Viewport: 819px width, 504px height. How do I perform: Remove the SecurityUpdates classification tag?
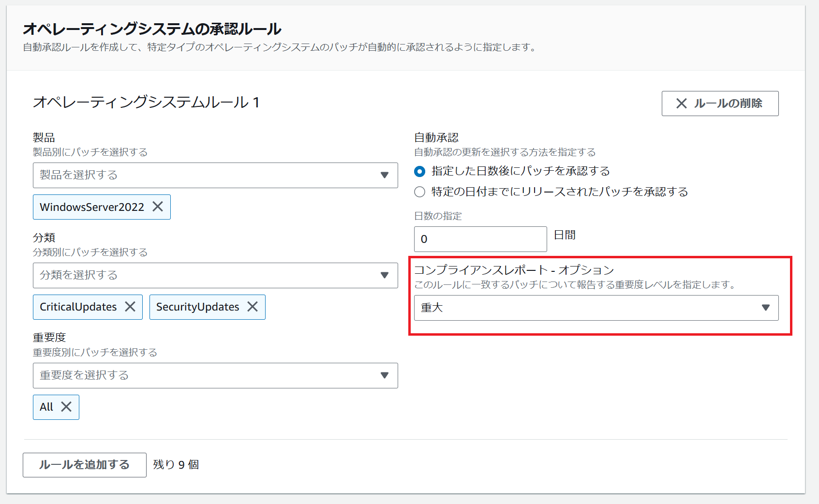pyautogui.click(x=253, y=307)
